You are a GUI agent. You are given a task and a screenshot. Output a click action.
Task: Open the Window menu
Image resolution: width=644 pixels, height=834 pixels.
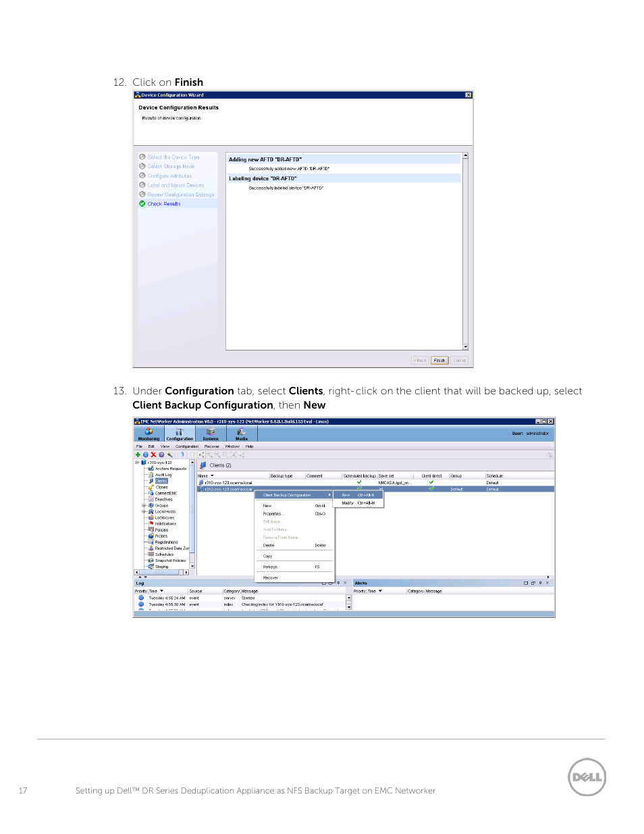tap(232, 446)
